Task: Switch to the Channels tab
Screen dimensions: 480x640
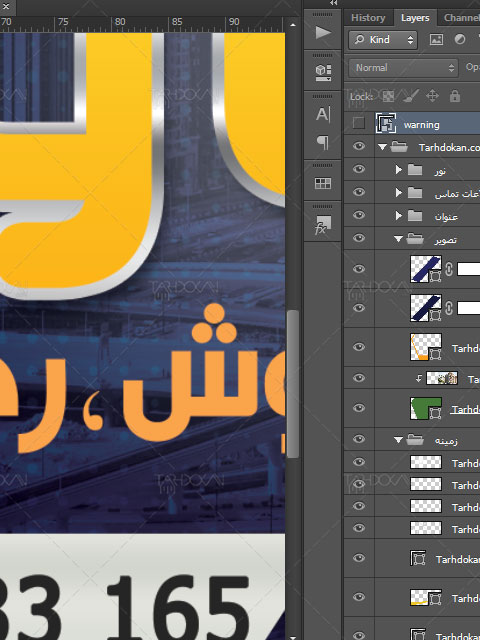Action: [x=461, y=18]
